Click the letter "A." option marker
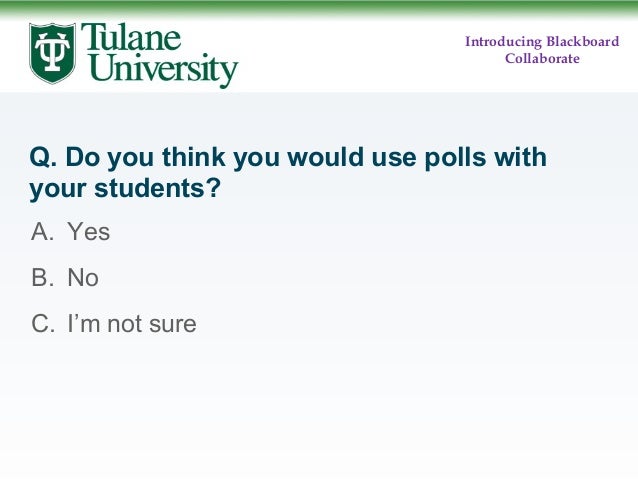Screen dimensions: 638x479 pyautogui.click(x=42, y=232)
